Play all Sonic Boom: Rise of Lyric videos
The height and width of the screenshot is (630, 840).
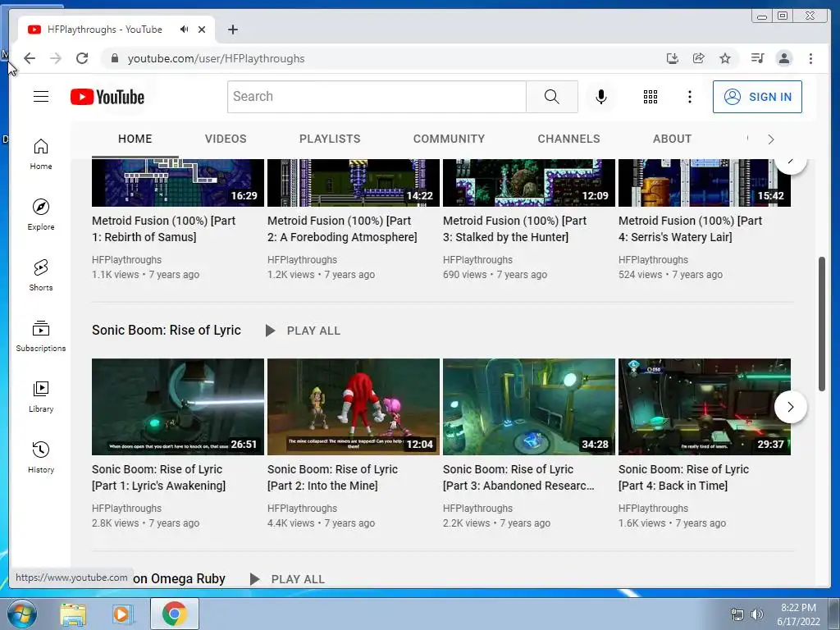(304, 331)
